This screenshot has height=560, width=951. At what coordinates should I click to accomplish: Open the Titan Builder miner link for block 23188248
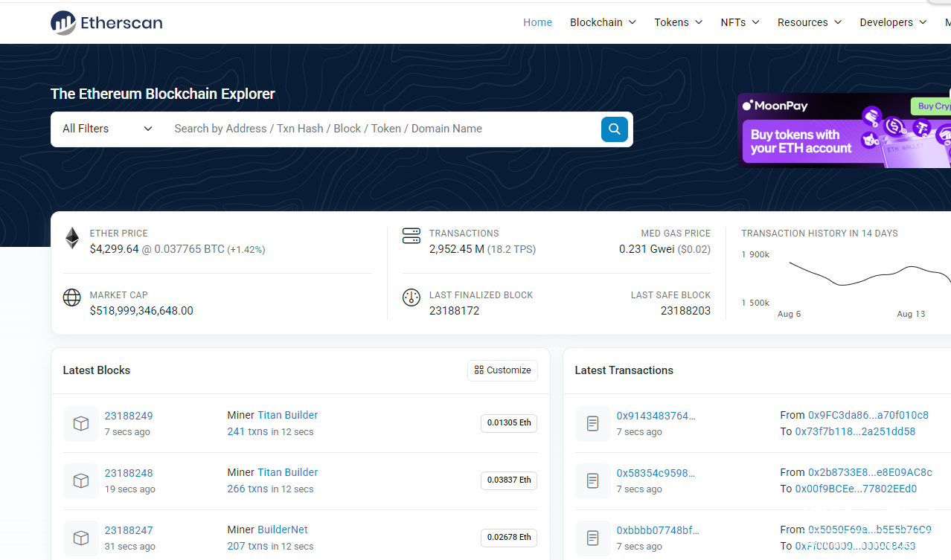click(287, 472)
